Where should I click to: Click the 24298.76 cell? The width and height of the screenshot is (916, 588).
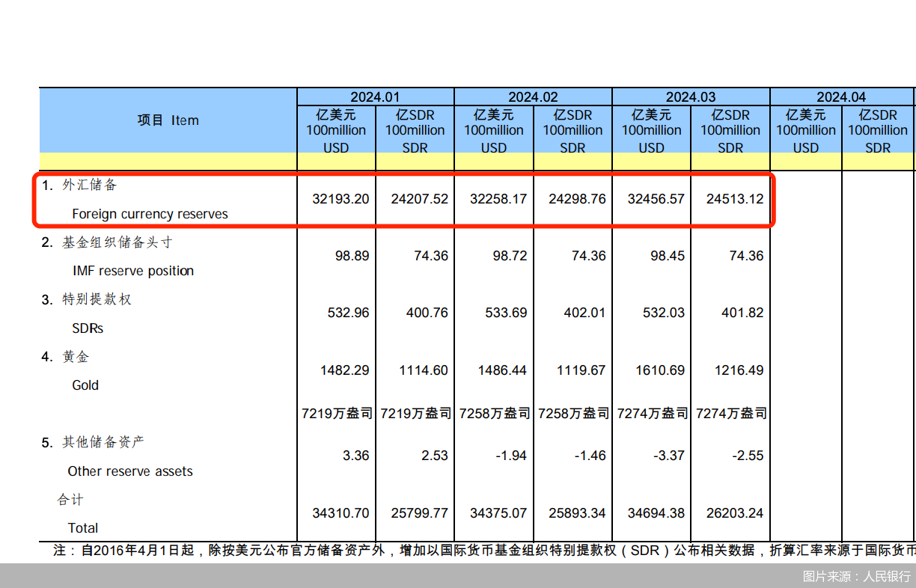577,199
